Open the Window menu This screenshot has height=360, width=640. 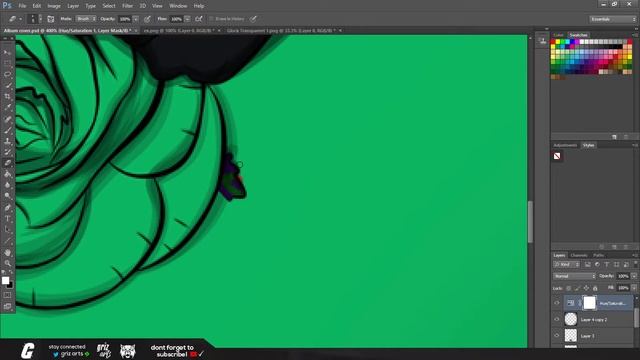click(178, 6)
